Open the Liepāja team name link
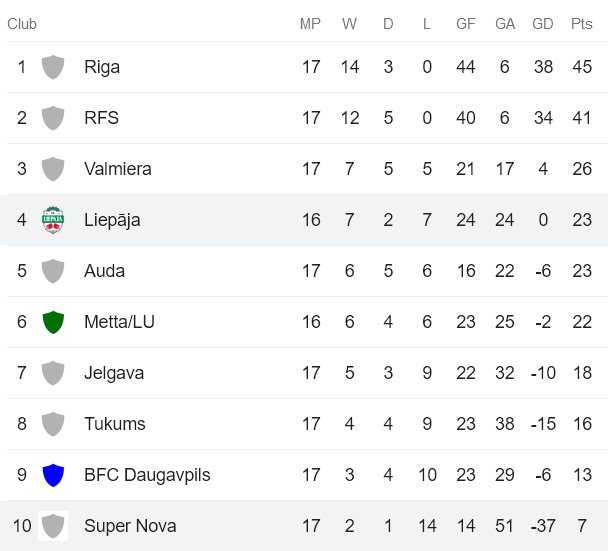 [112, 220]
